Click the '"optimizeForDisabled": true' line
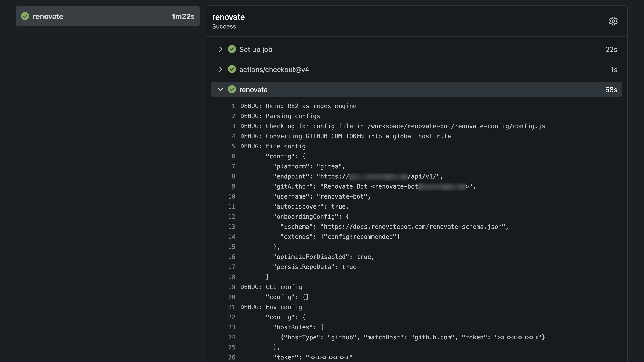This screenshot has width=644, height=362. [324, 257]
